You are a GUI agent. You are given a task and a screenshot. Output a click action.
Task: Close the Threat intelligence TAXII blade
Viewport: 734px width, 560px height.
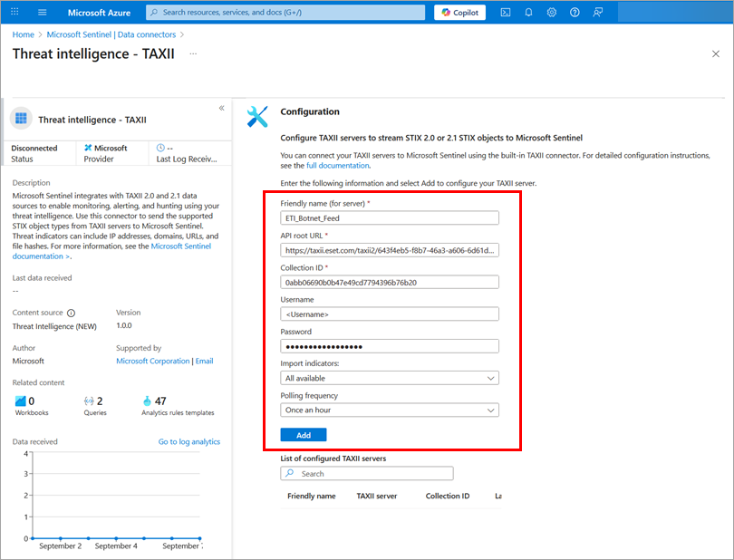pos(715,54)
